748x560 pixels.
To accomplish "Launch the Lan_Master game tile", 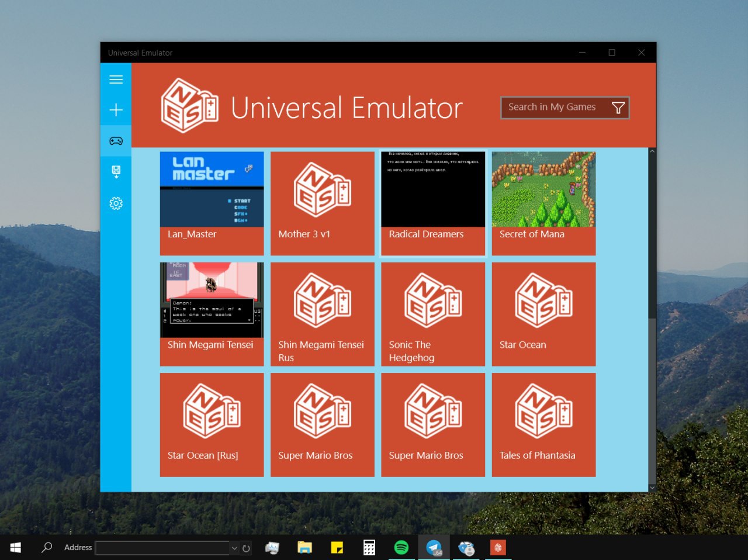I will tap(212, 203).
